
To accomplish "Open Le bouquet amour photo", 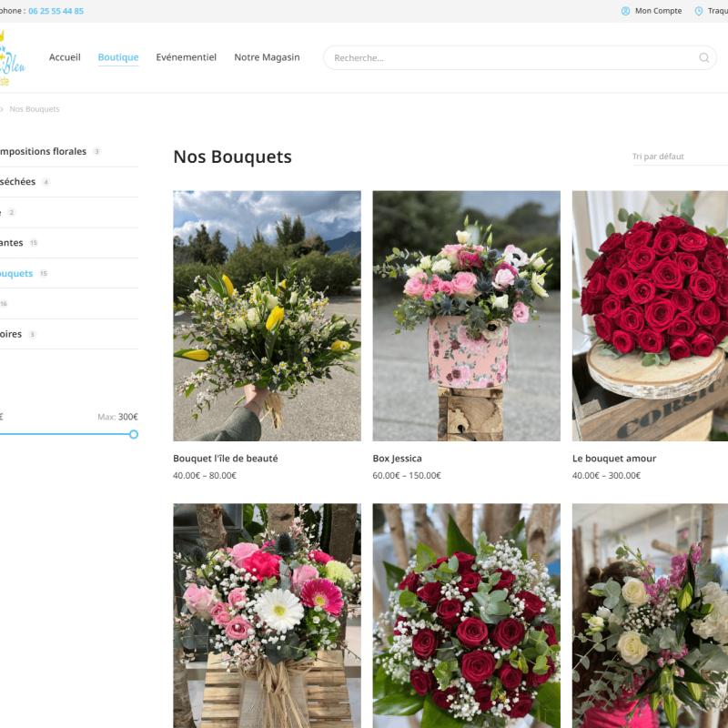I will click(x=650, y=316).
